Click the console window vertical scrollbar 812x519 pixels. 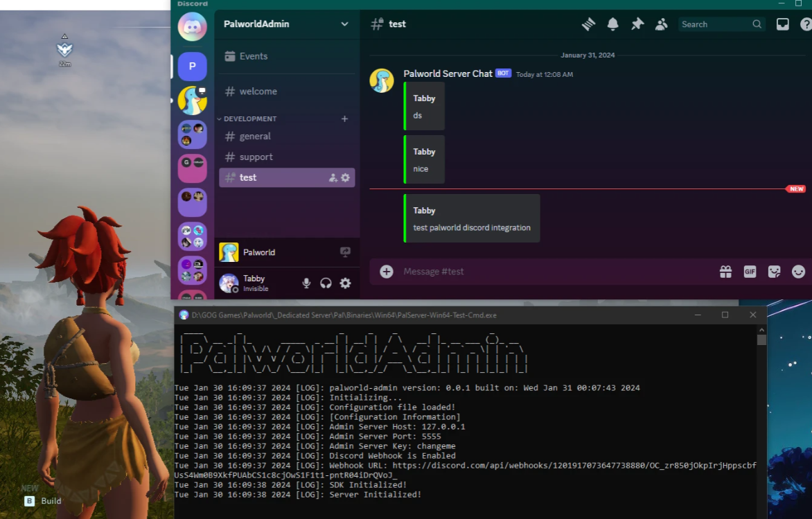[761, 416]
